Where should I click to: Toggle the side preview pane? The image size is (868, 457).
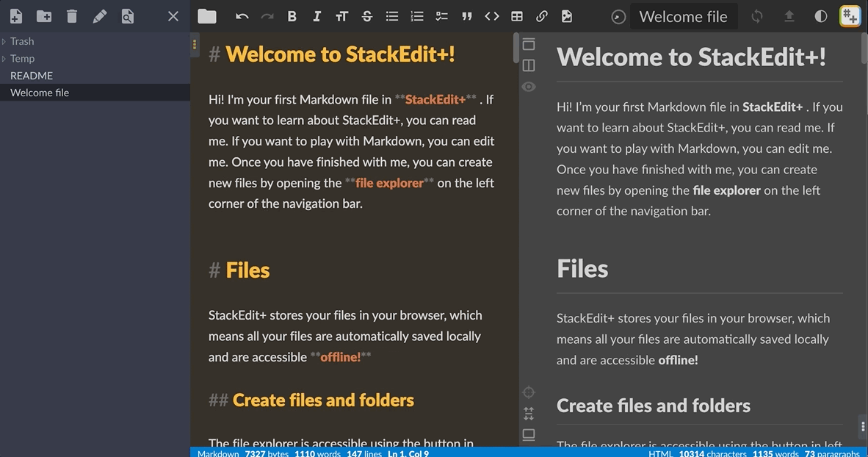529,65
